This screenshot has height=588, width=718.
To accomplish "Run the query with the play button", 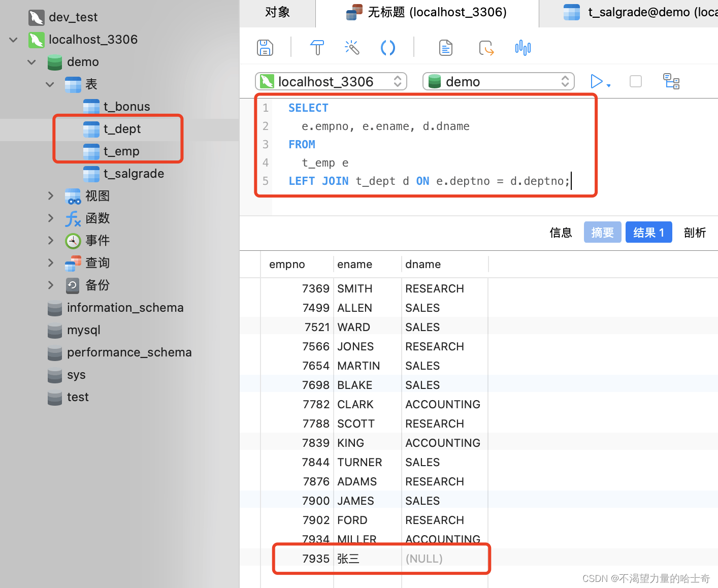I will (596, 81).
